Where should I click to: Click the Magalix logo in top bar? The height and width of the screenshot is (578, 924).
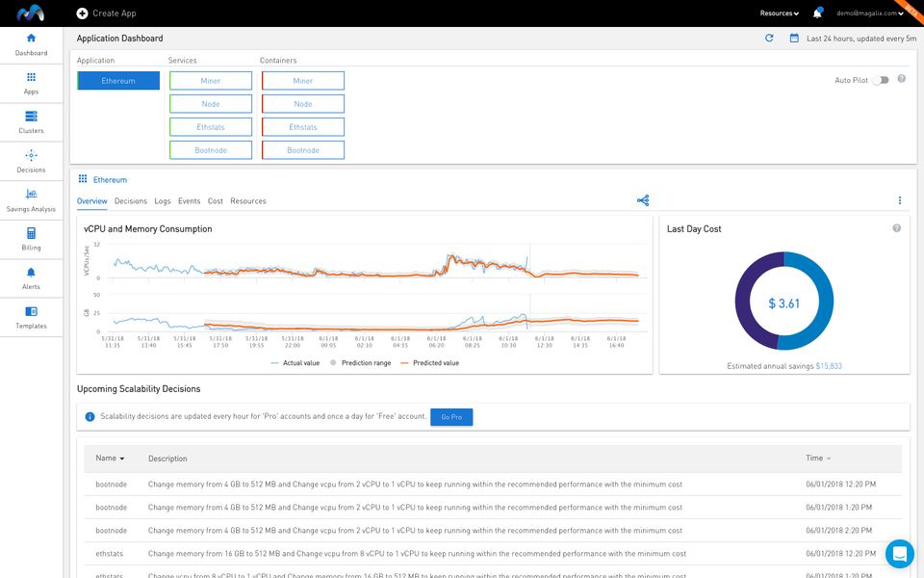point(30,13)
